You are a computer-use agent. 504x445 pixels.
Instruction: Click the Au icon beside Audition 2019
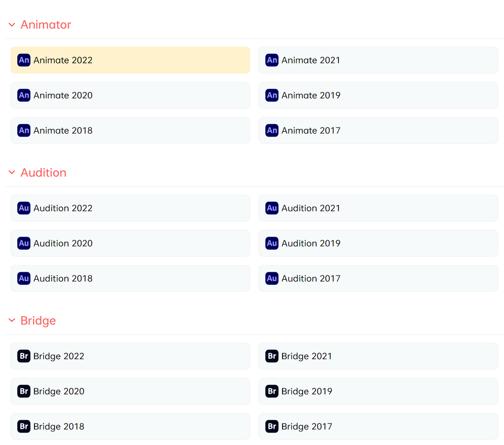click(272, 243)
